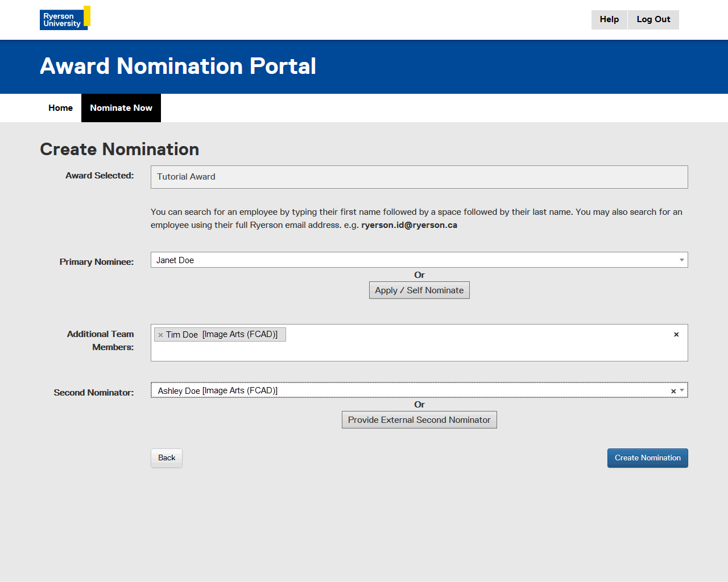Go Back to the previous page
728x582 pixels.
tap(167, 458)
